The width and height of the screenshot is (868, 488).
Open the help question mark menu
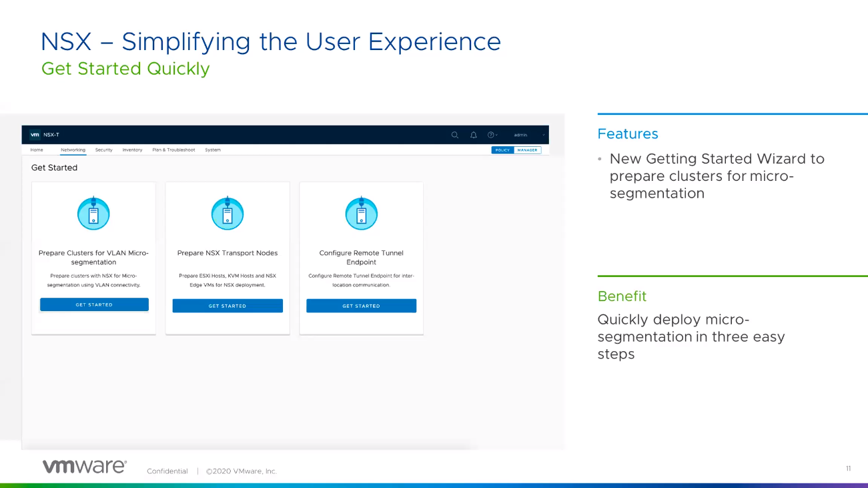coord(491,135)
